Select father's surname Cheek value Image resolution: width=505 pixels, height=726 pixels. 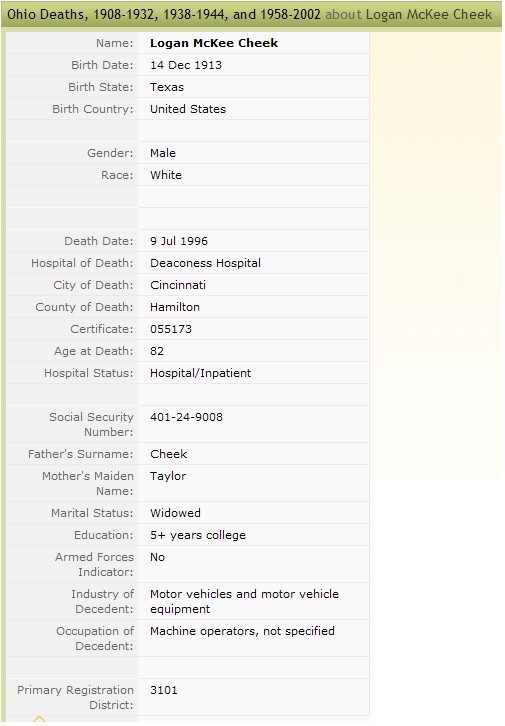(x=168, y=454)
